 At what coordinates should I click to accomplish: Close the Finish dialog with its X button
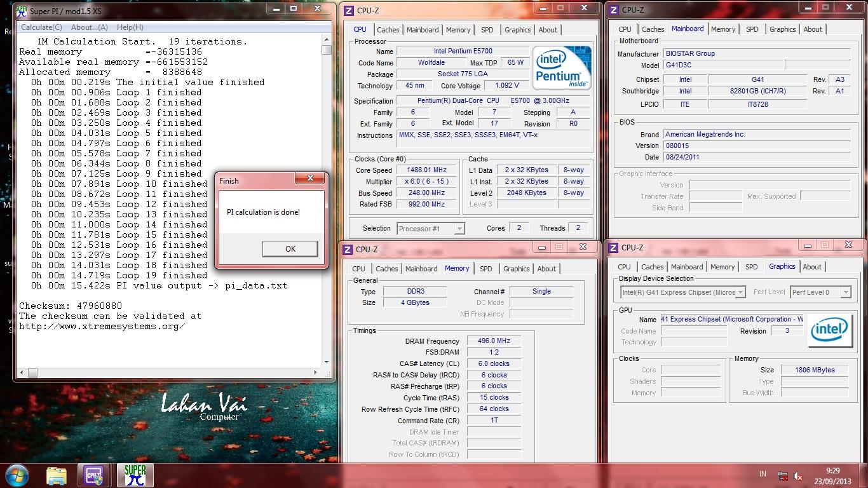pos(310,179)
